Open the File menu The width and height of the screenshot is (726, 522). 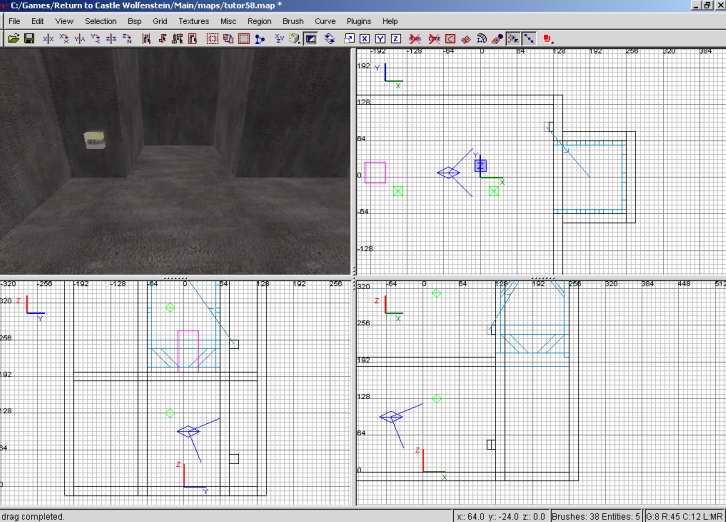click(14, 20)
